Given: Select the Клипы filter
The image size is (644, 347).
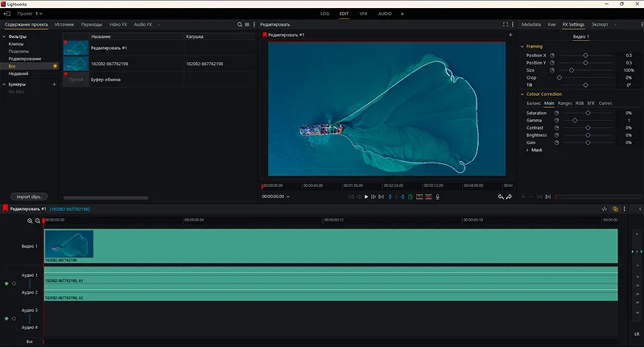Looking at the screenshot, I should [16, 44].
